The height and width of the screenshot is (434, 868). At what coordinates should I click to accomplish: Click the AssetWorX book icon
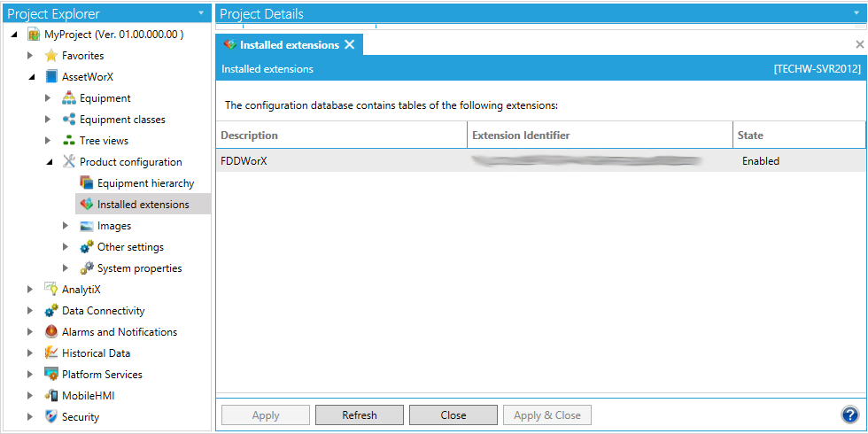(x=51, y=77)
